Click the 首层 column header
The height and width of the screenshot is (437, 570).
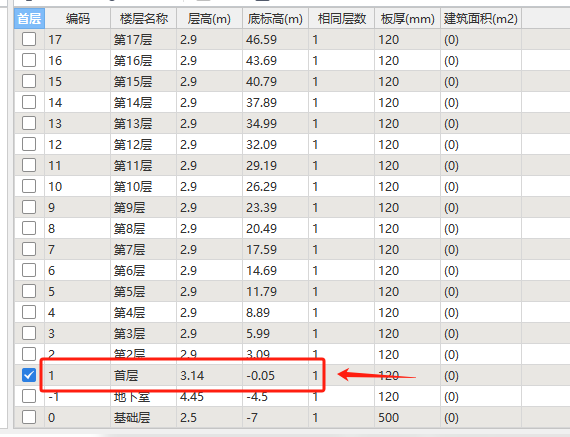[29, 18]
